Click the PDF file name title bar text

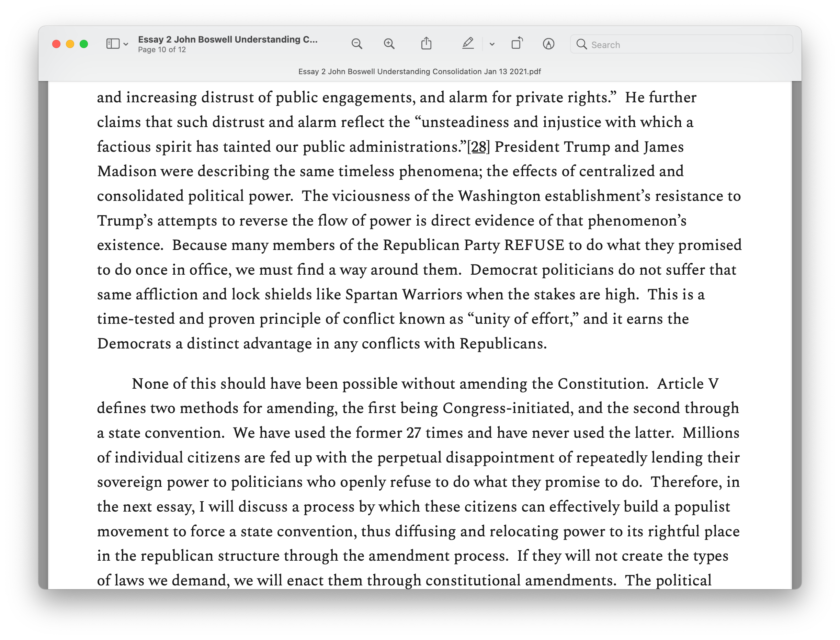click(419, 72)
